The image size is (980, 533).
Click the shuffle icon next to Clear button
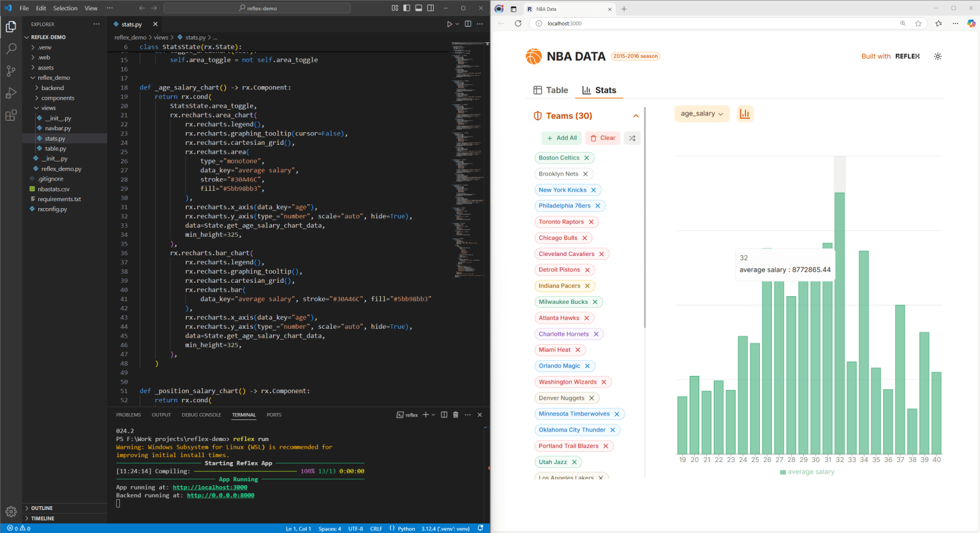(x=632, y=137)
